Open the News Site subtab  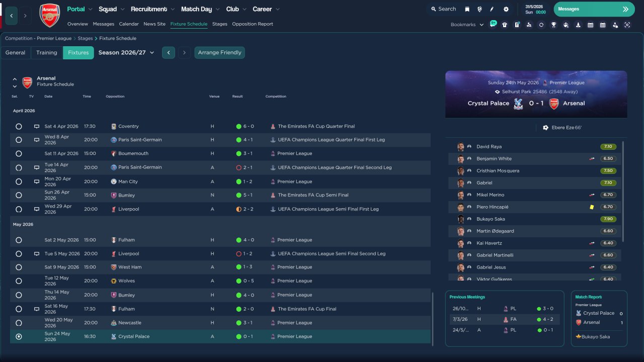[x=154, y=24]
